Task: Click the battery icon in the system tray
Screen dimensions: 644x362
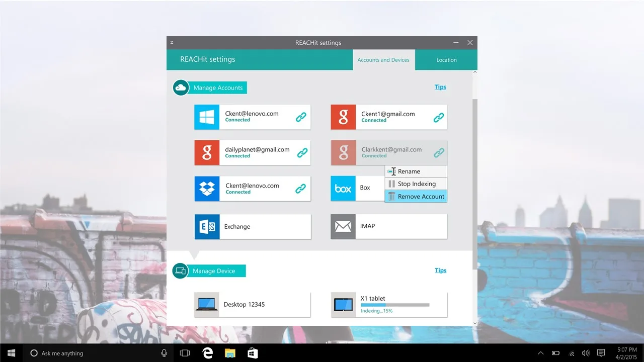Action: [556, 353]
